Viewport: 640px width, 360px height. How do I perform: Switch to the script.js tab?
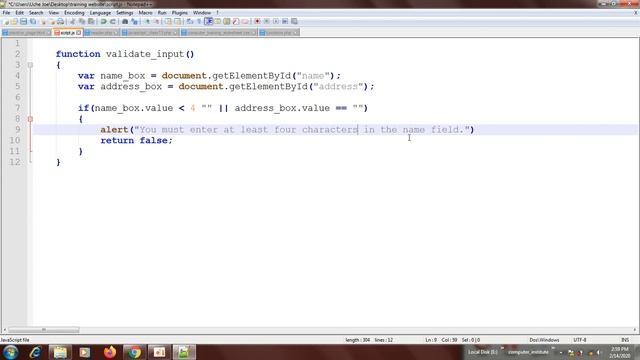point(67,33)
